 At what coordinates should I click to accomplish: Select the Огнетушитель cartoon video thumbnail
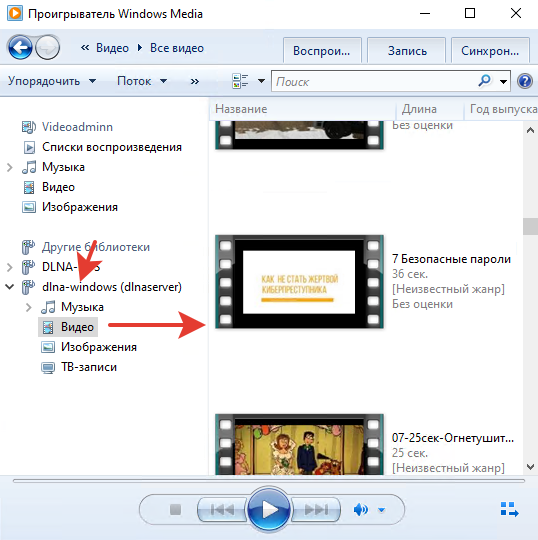[299, 445]
